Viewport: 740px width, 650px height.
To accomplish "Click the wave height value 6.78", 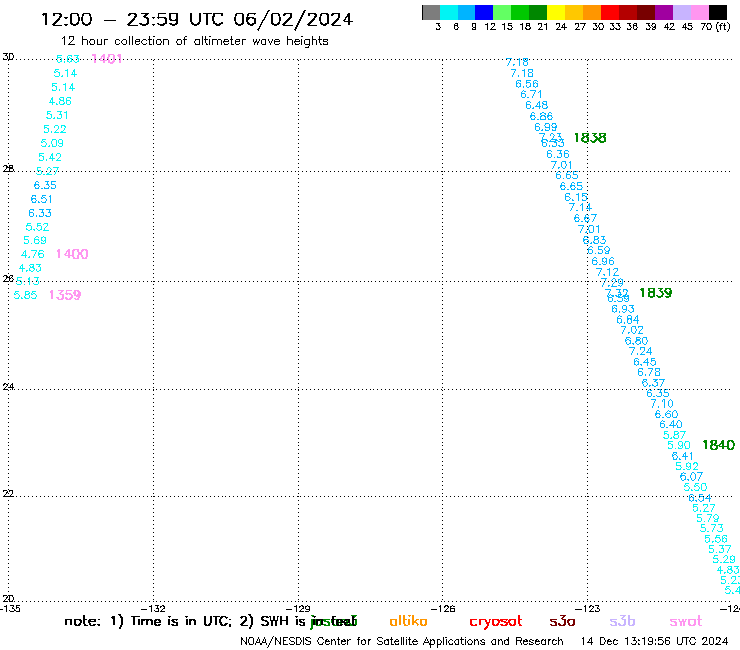I will click(x=649, y=372).
